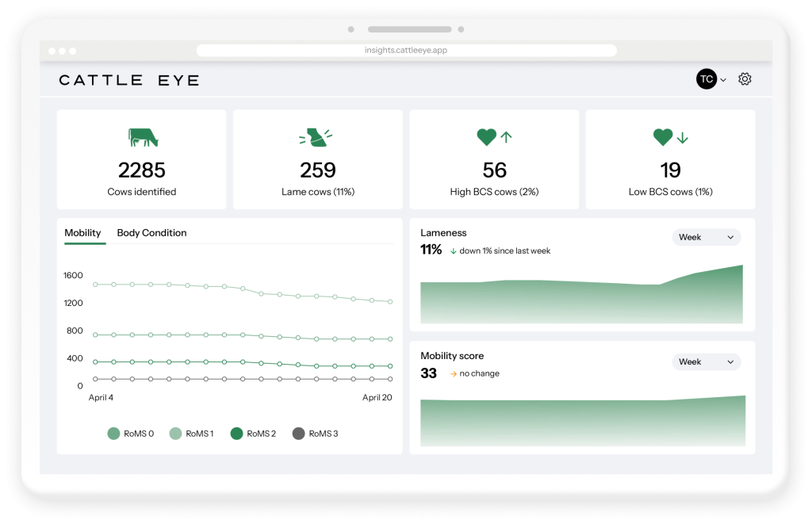Image resolution: width=812 pixels, height=524 pixels.
Task: Open settings via the gear icon
Action: coord(745,79)
